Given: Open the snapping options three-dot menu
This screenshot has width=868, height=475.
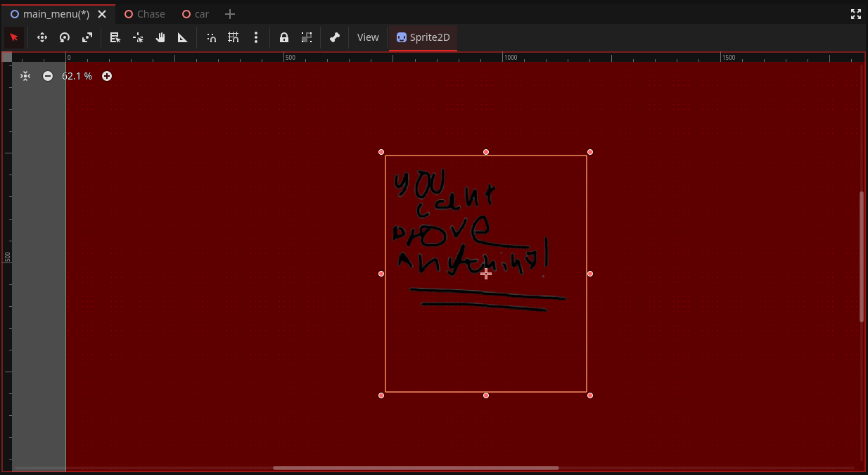Looking at the screenshot, I should tap(256, 37).
